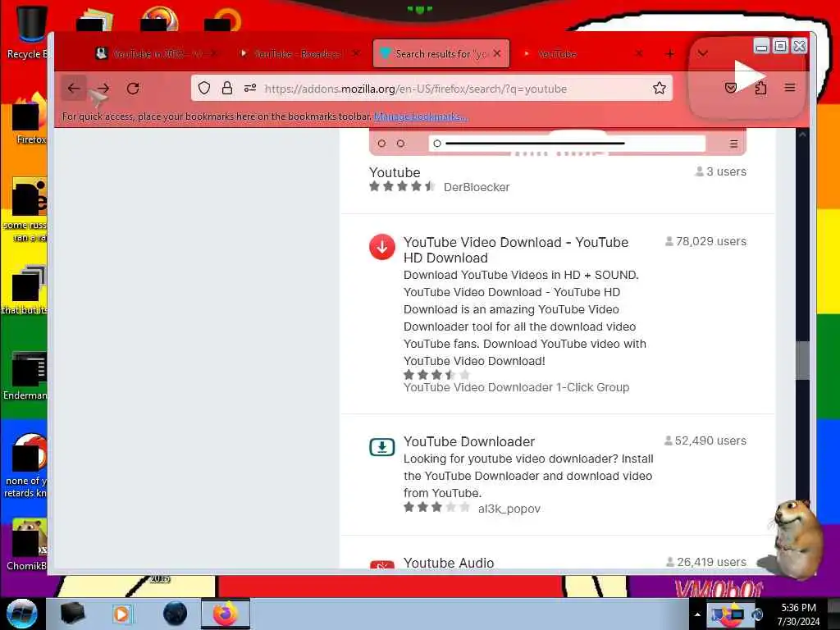Close the last 'YouTube' tab

click(x=639, y=53)
